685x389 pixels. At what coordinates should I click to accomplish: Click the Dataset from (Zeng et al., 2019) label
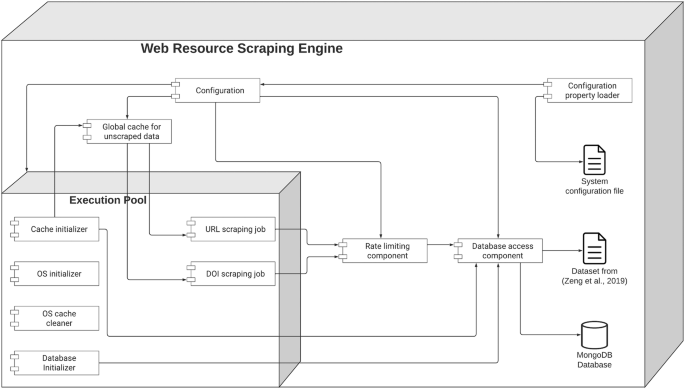pos(594,276)
